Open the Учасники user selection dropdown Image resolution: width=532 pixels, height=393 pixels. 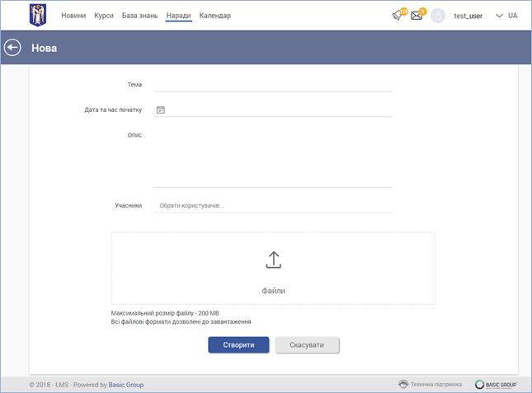[x=273, y=205]
